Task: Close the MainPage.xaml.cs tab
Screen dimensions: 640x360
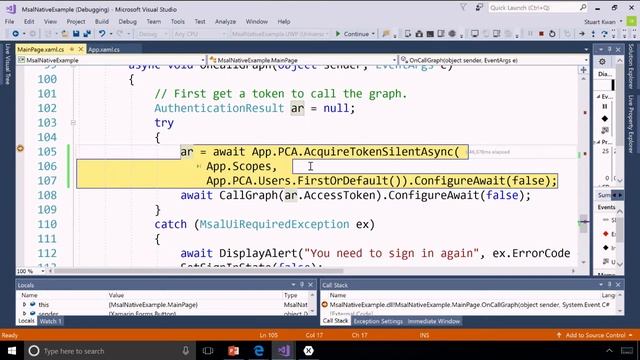Action: pos(80,49)
